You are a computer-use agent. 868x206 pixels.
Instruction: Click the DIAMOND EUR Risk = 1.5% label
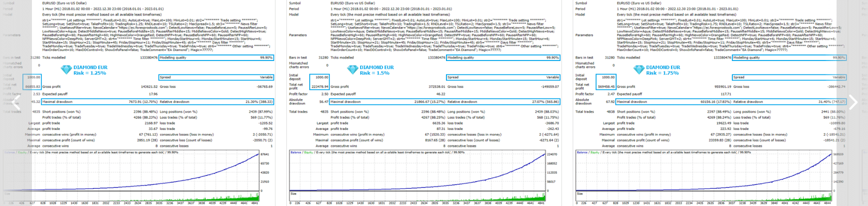(377, 70)
